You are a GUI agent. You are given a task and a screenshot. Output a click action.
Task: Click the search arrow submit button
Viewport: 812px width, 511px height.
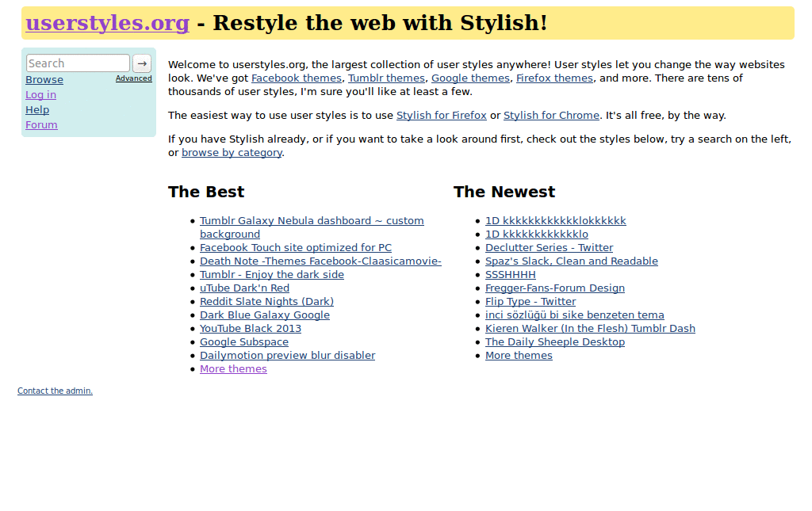pyautogui.click(x=142, y=63)
